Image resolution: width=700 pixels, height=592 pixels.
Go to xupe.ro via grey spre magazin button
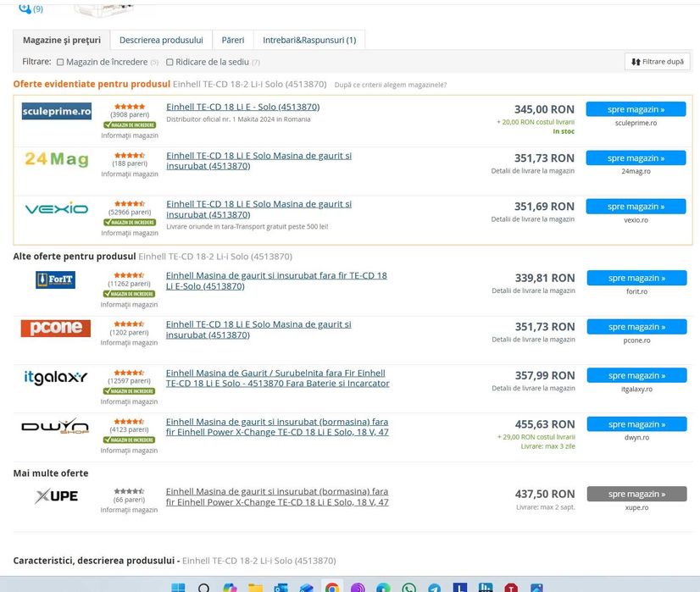[636, 494]
